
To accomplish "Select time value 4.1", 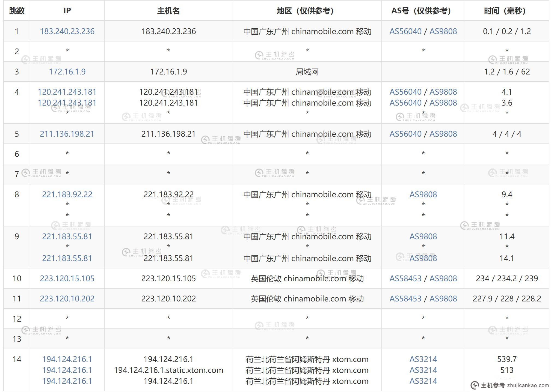I will (x=507, y=92).
